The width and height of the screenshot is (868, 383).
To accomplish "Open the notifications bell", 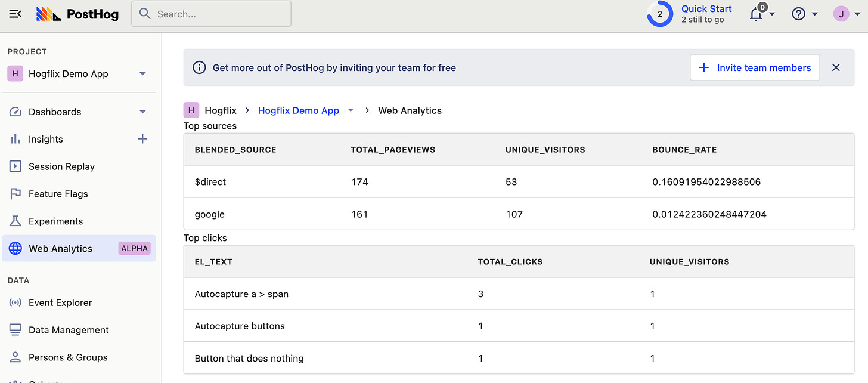I will 756,14.
